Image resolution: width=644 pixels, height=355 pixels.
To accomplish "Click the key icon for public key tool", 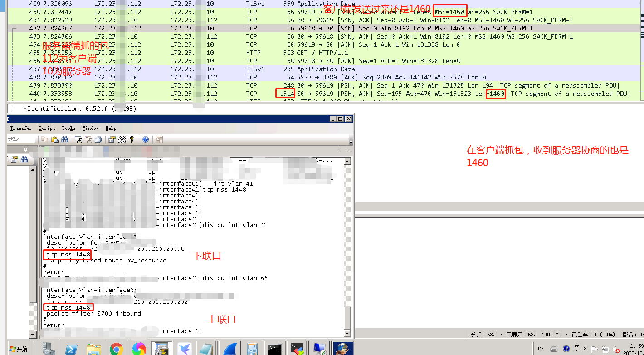I will click(132, 139).
